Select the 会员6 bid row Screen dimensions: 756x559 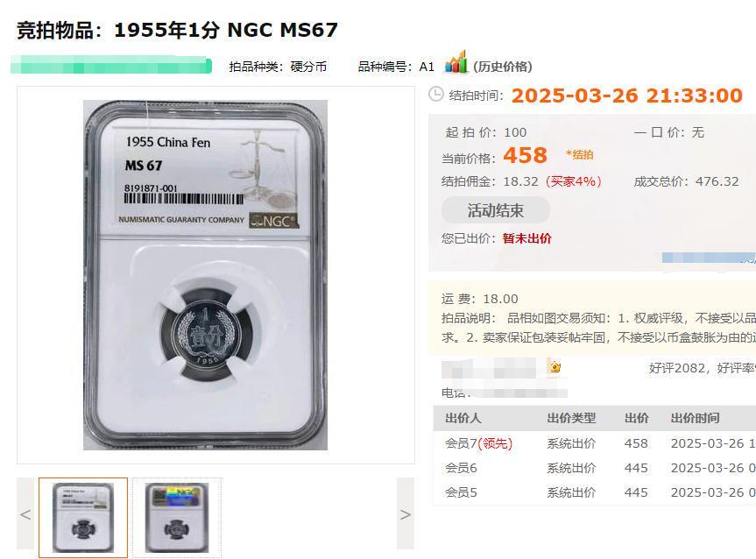coord(595,468)
